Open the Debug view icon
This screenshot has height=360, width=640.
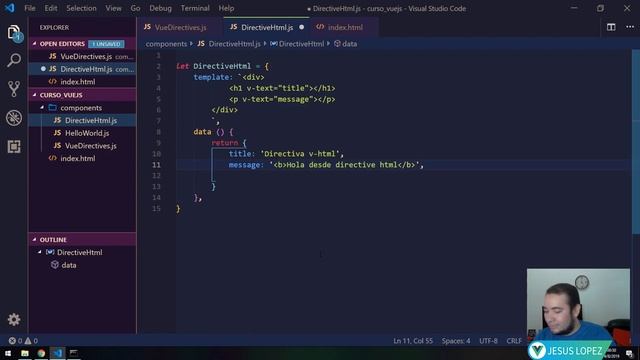(x=14, y=118)
